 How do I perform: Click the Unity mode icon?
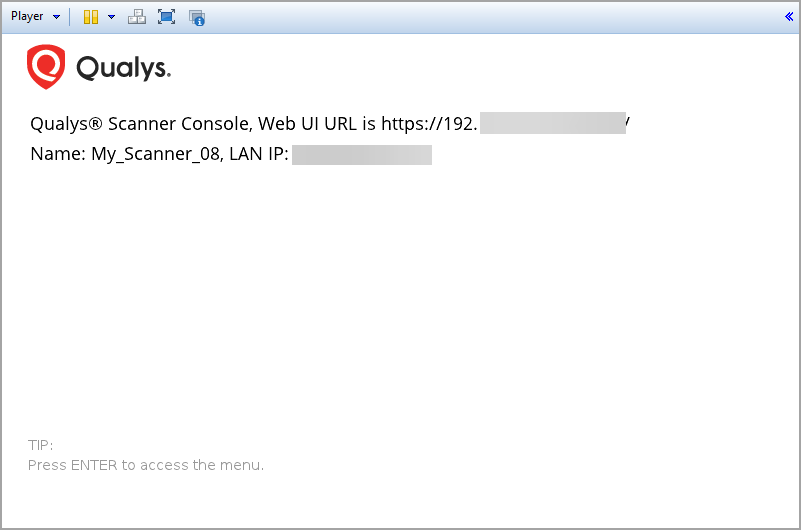pos(196,17)
